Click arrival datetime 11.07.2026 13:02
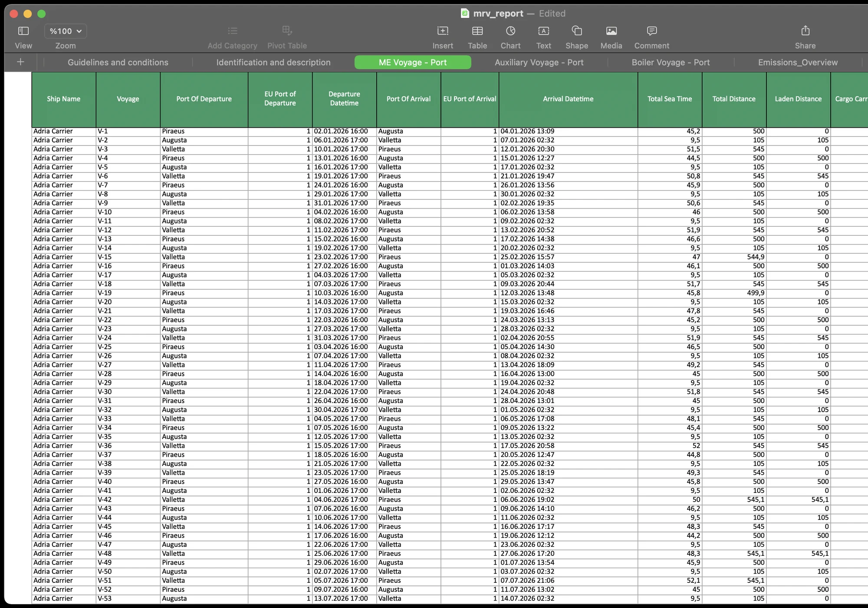The width and height of the screenshot is (868, 608). (x=568, y=590)
